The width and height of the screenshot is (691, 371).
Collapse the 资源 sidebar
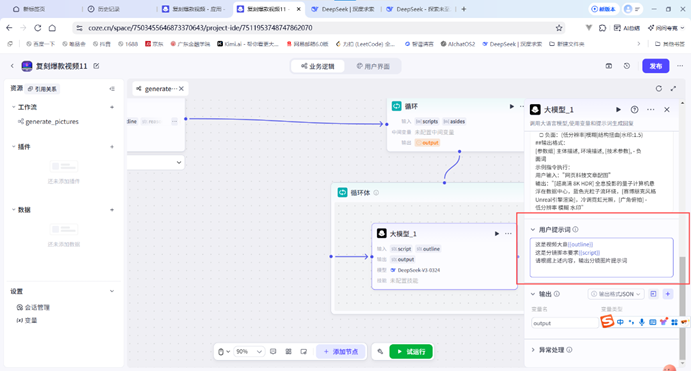pos(112,89)
